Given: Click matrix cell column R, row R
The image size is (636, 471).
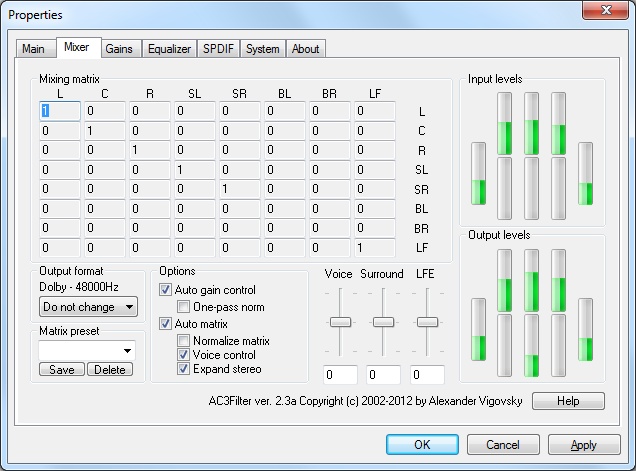Looking at the screenshot, I should [150, 150].
